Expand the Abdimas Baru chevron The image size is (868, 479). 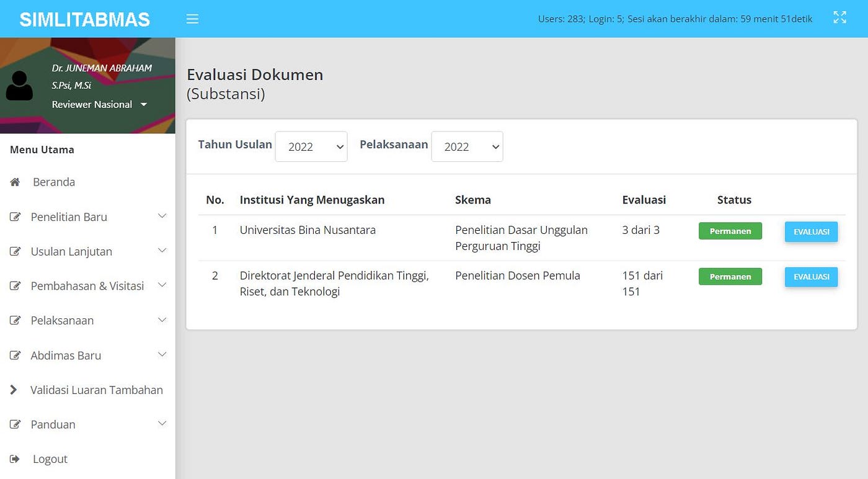162,354
